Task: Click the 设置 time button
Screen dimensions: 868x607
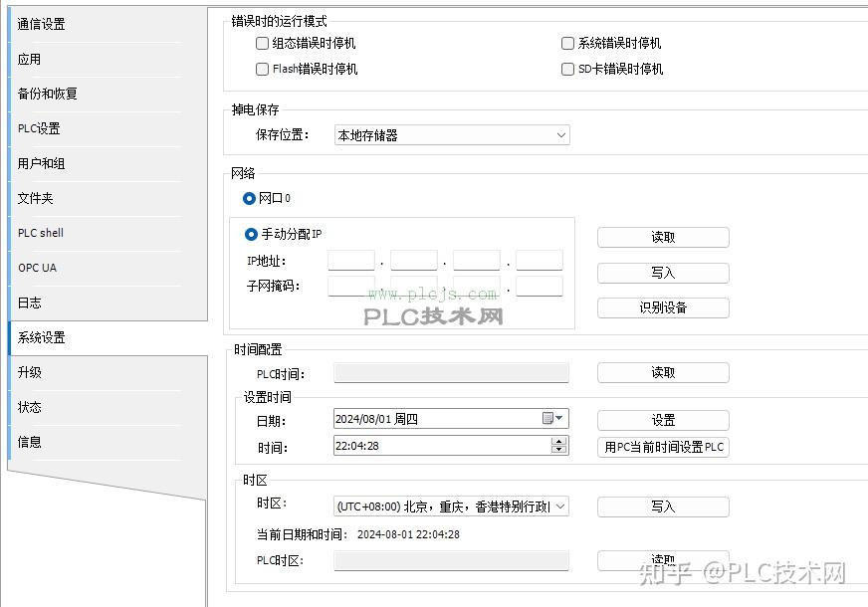Action: pos(663,420)
